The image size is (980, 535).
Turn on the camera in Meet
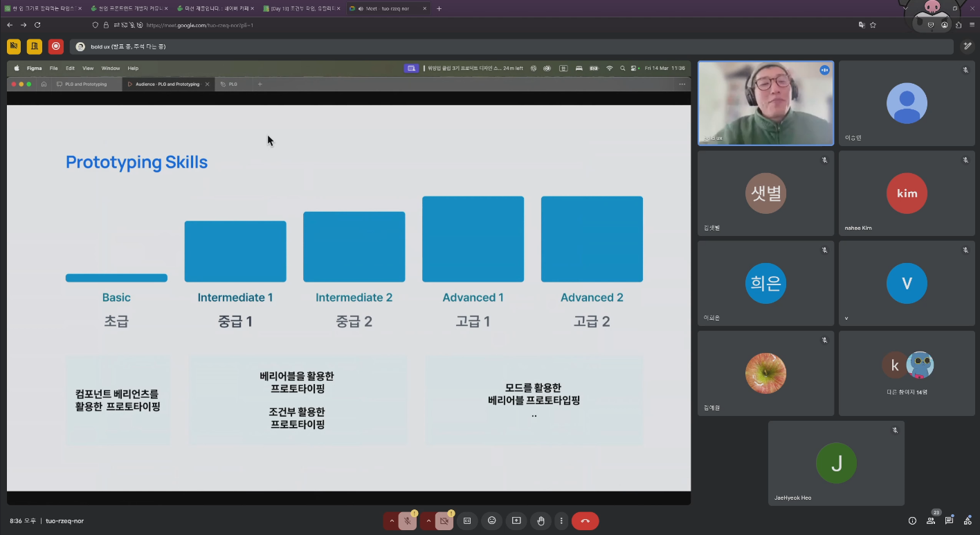(444, 520)
